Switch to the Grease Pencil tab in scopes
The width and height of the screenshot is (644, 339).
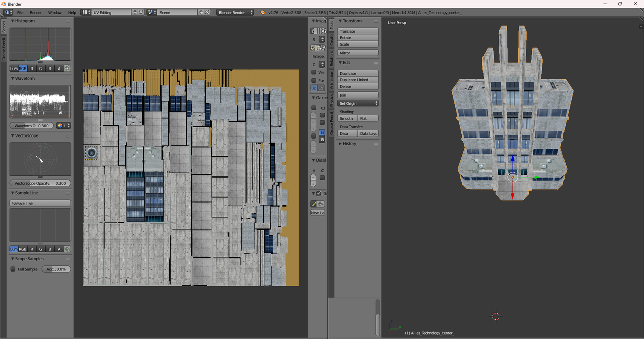coord(4,49)
